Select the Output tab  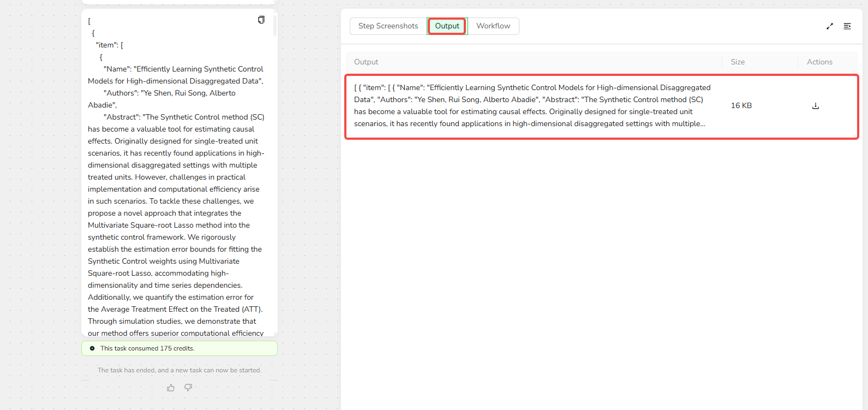[447, 26]
